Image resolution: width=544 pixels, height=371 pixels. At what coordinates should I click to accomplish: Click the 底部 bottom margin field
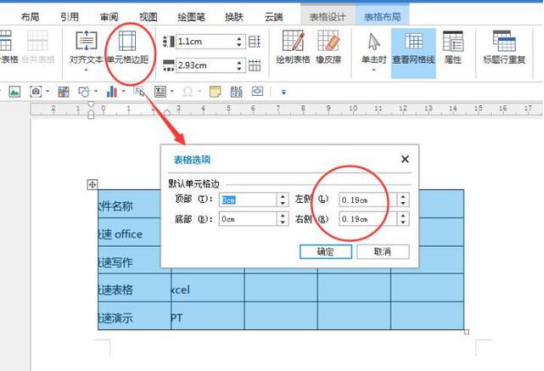click(248, 219)
